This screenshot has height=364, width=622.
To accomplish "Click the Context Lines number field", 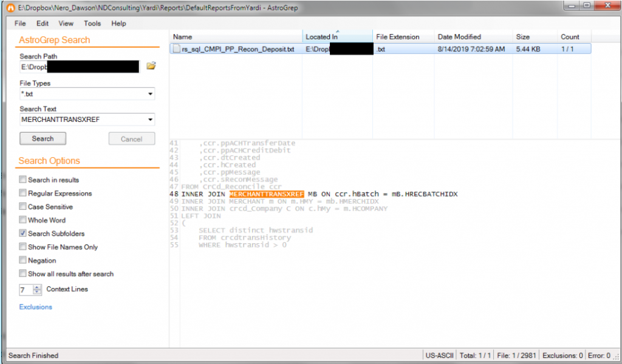I will (x=26, y=289).
